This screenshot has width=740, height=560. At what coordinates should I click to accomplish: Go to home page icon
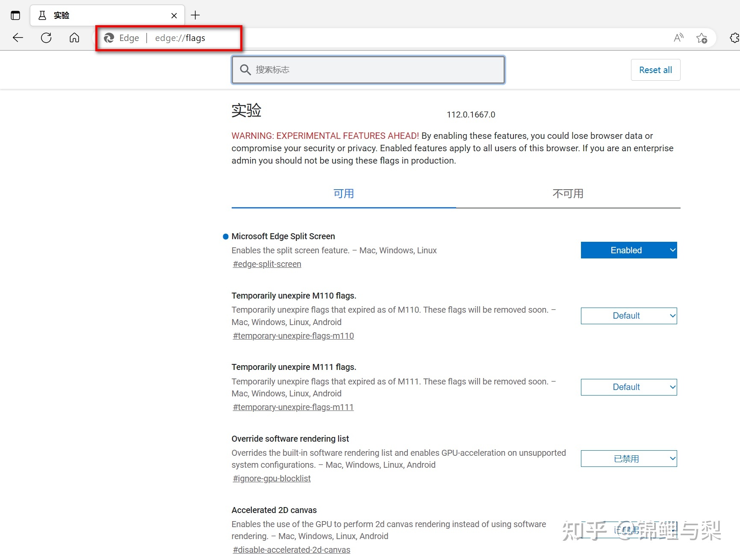(74, 38)
